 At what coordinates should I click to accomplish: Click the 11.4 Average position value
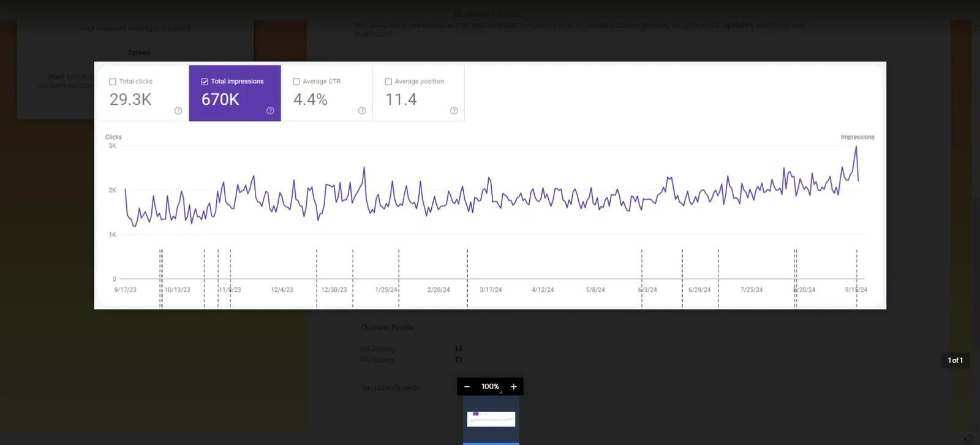tap(401, 99)
